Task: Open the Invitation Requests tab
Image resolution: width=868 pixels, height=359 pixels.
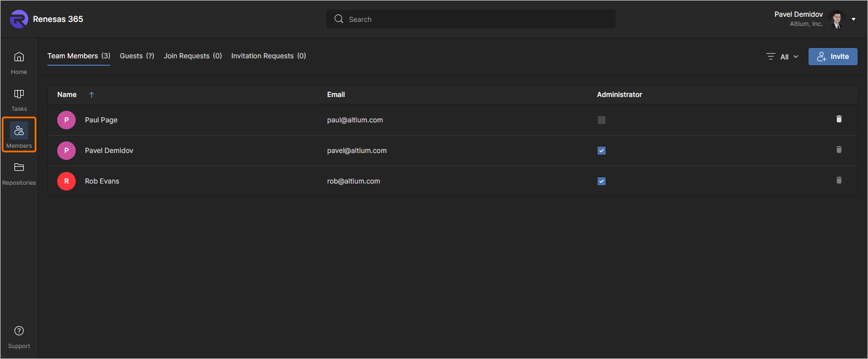Action: click(268, 56)
